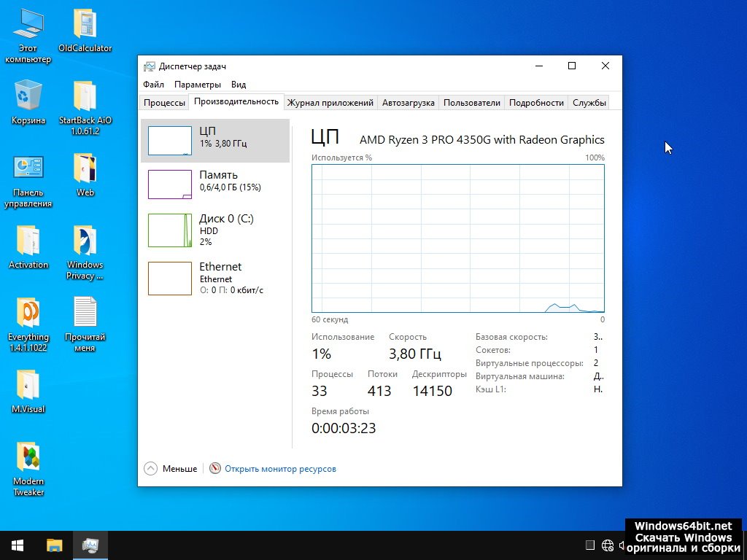Click the Windows Start button
This screenshot has width=747, height=560.
point(18,545)
